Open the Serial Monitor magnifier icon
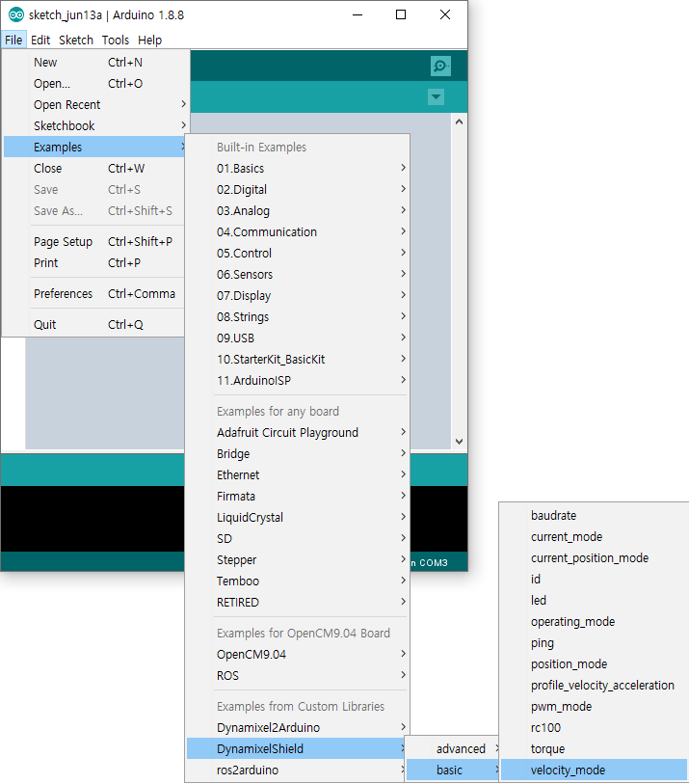 point(440,67)
